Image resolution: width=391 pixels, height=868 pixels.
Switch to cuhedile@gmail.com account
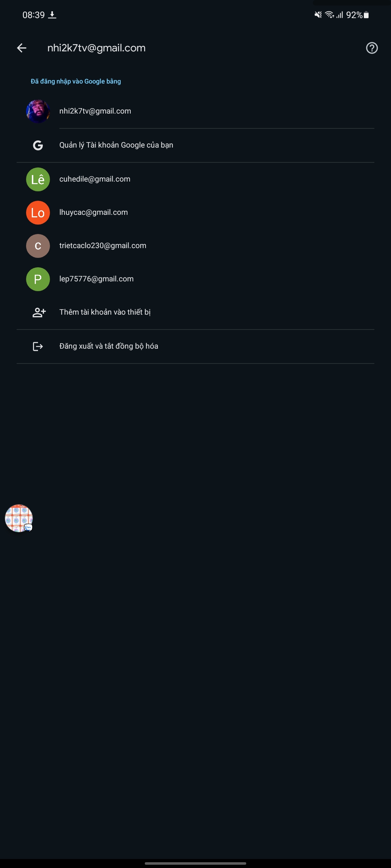[x=95, y=179]
